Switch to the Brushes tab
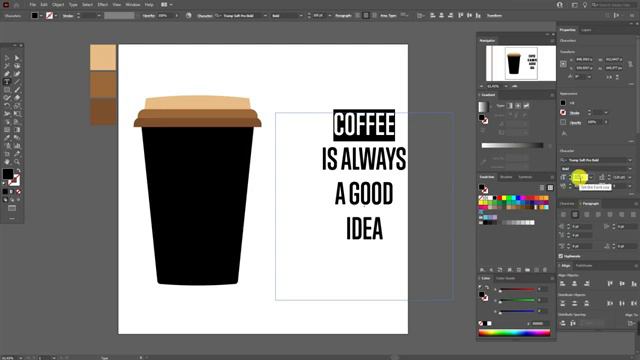This screenshot has height=360, width=640. 506,177
